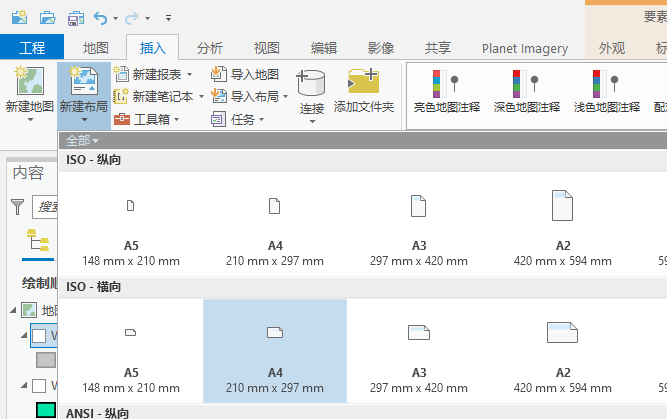This screenshot has height=419, width=667.
Task: Expand the 新建报表 dropdown arrow
Action: click(189, 75)
